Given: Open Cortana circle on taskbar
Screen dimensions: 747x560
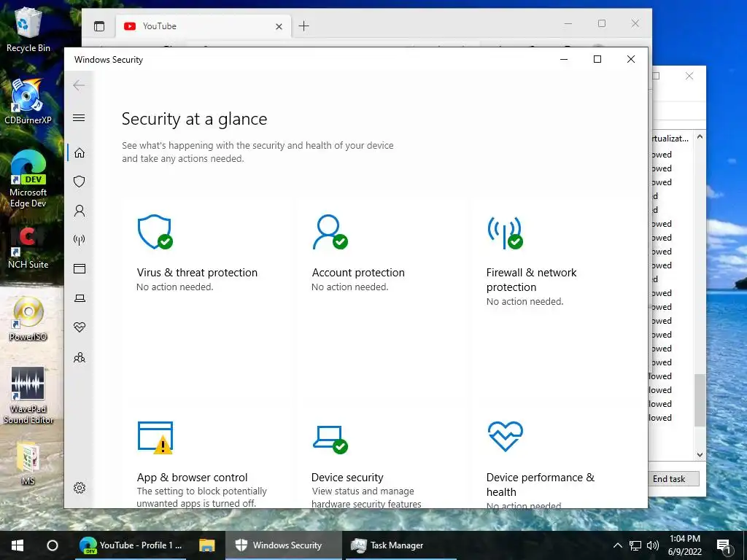Looking at the screenshot, I should (x=53, y=545).
